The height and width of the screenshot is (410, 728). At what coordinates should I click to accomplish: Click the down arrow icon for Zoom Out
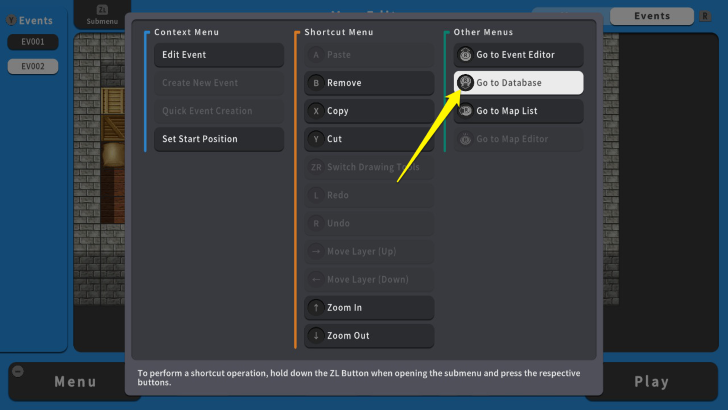click(x=316, y=335)
